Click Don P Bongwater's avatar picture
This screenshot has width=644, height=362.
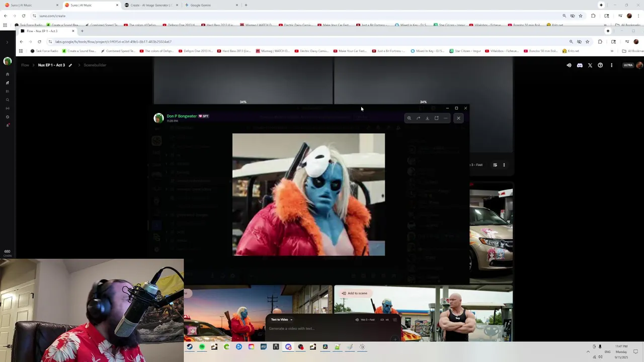tap(158, 118)
